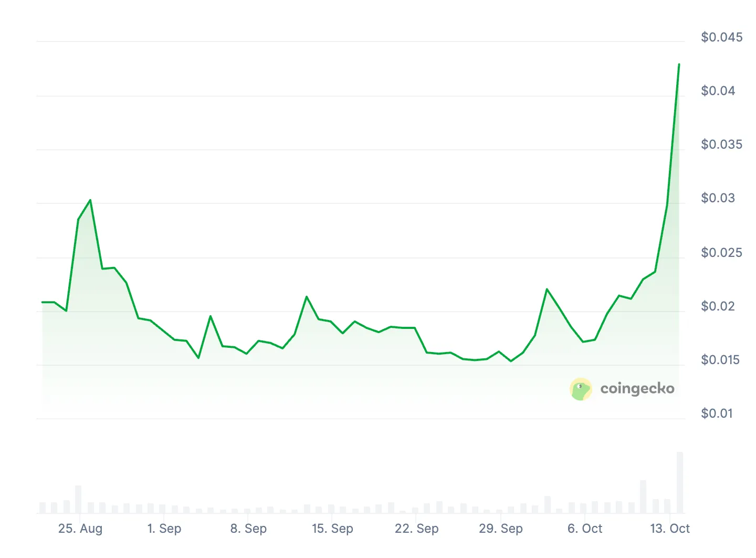
Task: Click the 1. Sep date label
Action: click(164, 529)
